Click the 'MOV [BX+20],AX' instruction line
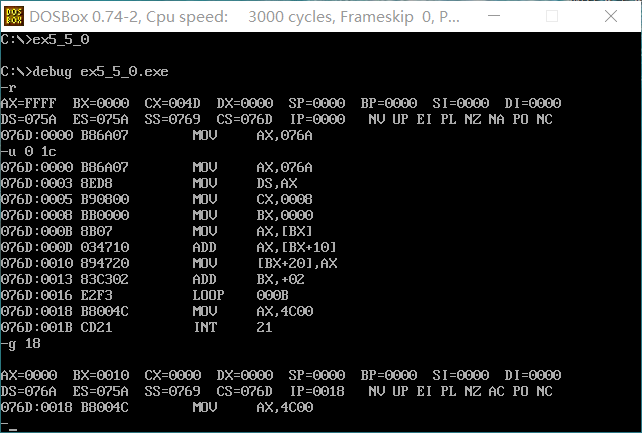642x433 pixels. [x=169, y=263]
